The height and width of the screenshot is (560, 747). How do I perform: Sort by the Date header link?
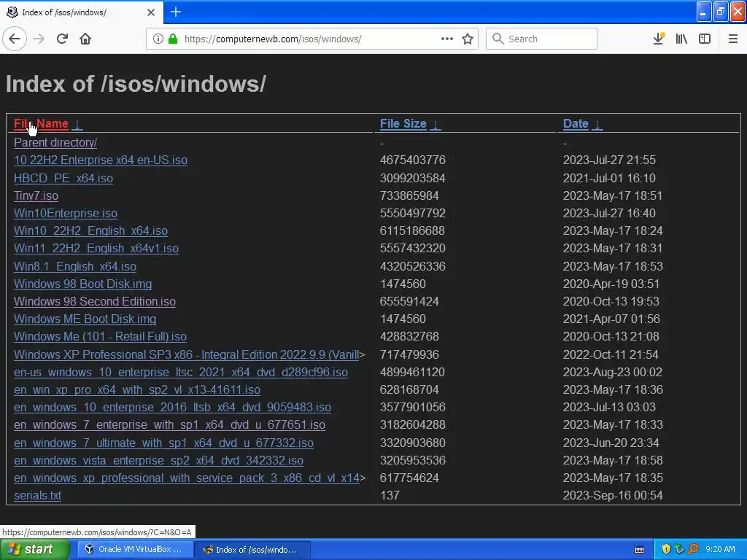(x=576, y=124)
